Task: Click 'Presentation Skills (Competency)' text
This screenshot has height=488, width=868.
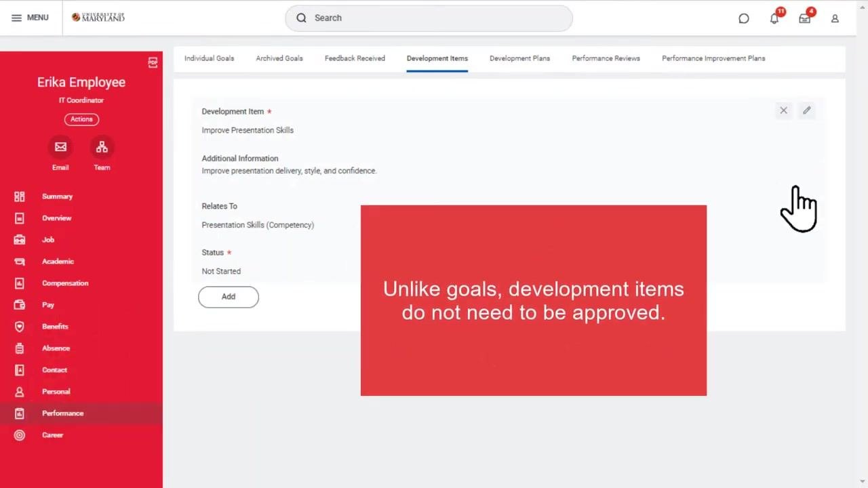Action: point(258,225)
